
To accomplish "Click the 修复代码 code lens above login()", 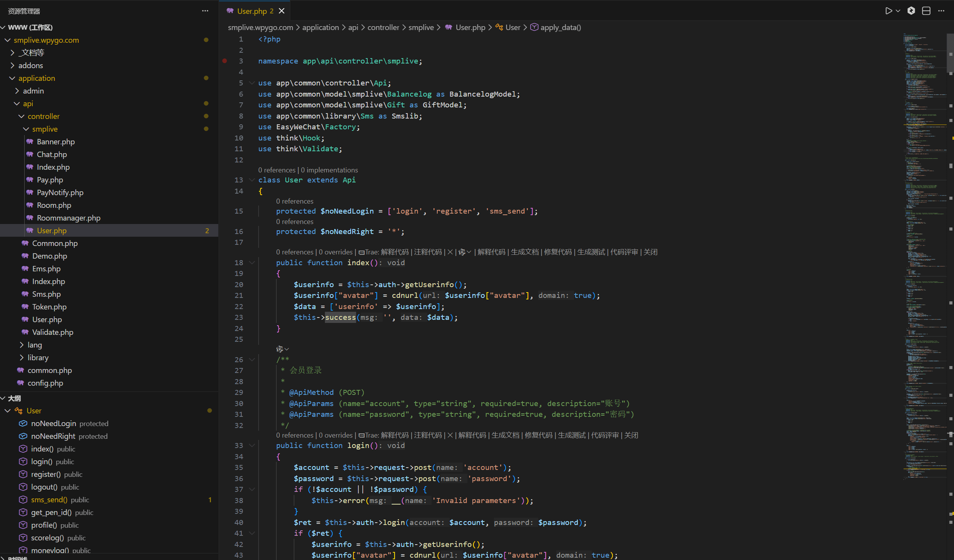I will [538, 435].
